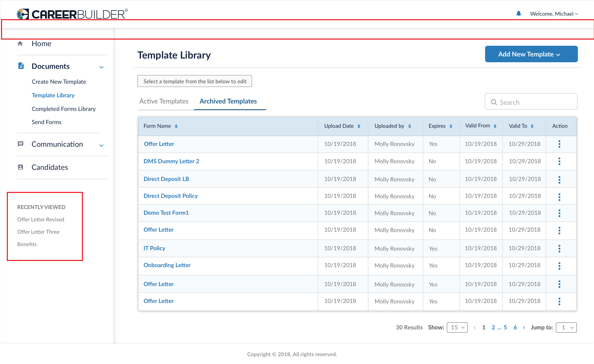Open the Demo Test Form1 template
The image size is (594, 364).
pos(166,213)
